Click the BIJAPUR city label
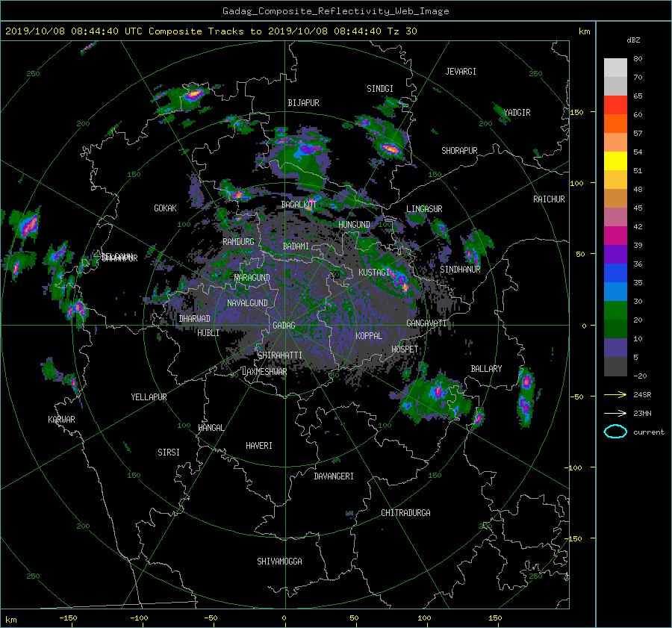This screenshot has width=672, height=628. (x=303, y=103)
